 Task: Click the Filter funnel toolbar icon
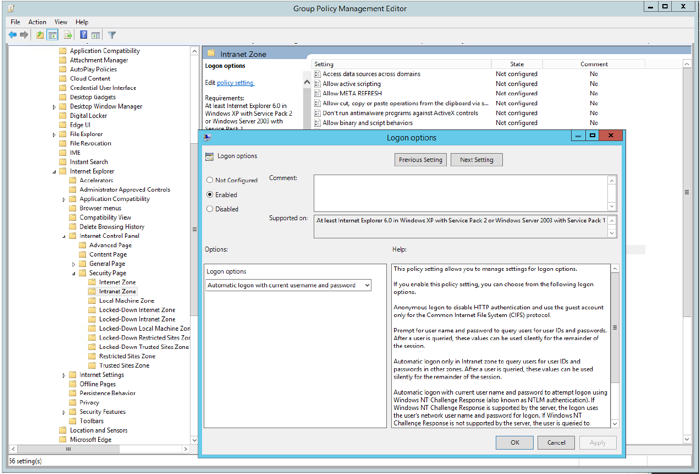pos(112,34)
